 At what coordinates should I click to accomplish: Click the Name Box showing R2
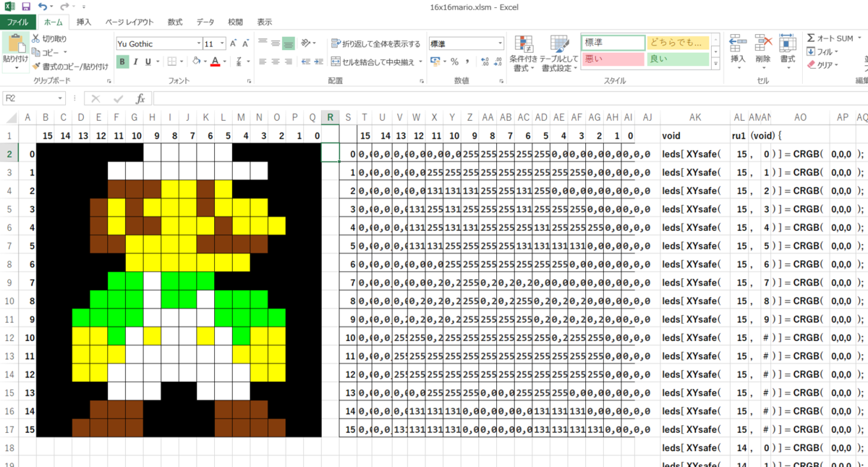tap(34, 98)
